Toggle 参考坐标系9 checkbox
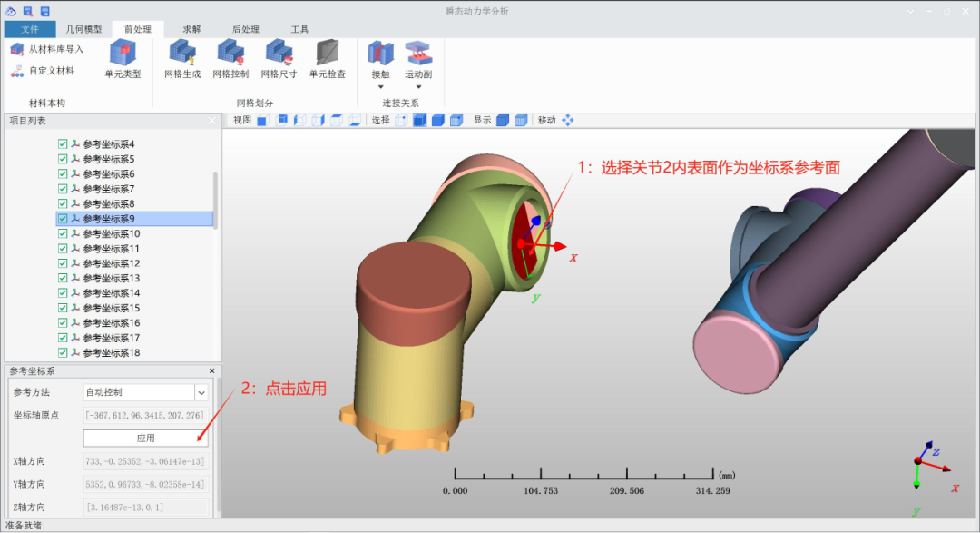Viewport: 980px width, 533px height. [63, 219]
